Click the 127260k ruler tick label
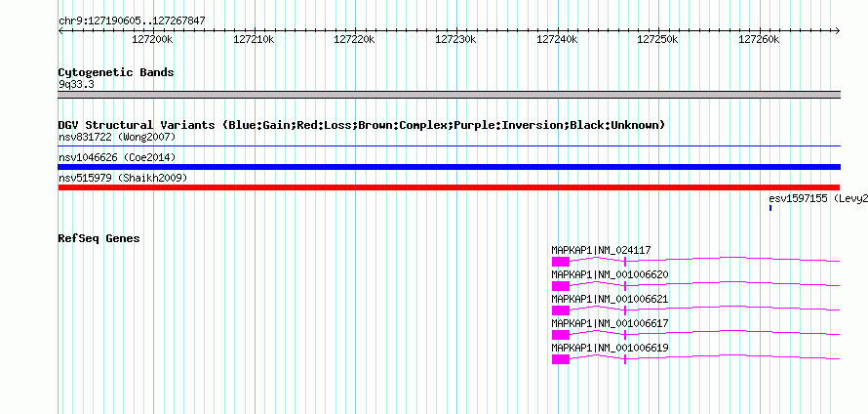Image resolution: width=868 pixels, height=414 pixels. pos(759,40)
